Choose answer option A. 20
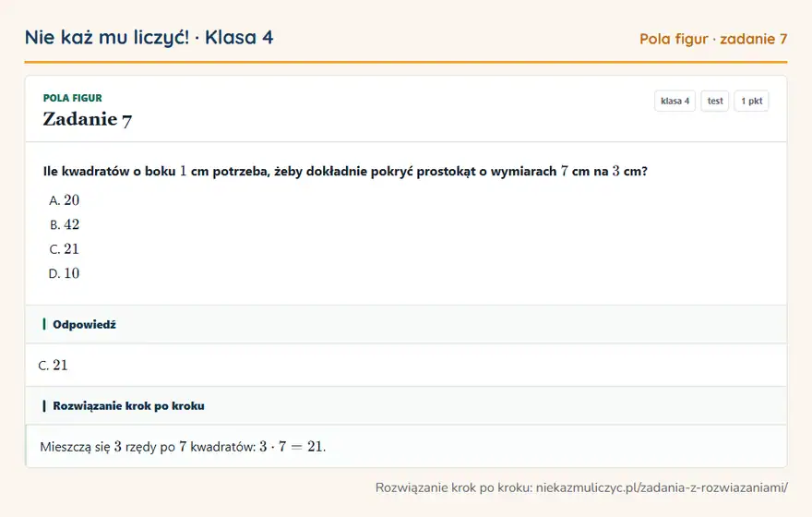Screen dimensions: 812x517 pos(65,200)
